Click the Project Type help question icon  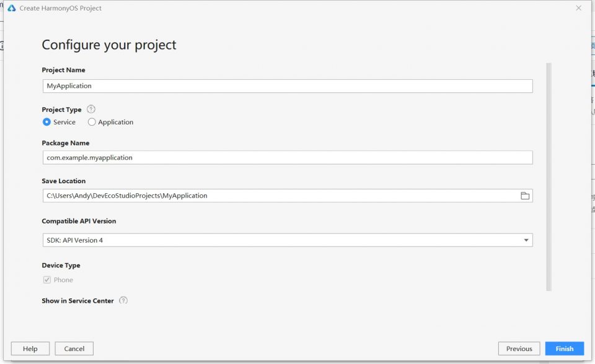click(x=91, y=109)
